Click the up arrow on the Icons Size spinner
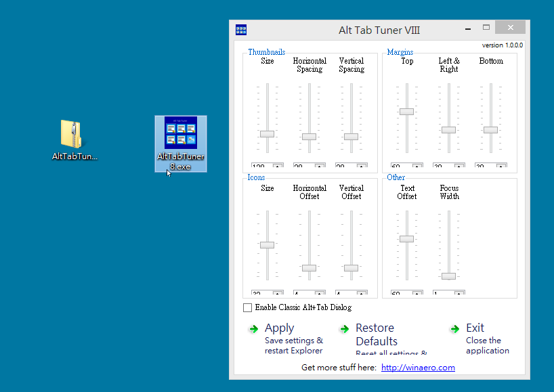Image resolution: width=554 pixels, height=392 pixels. [276, 292]
